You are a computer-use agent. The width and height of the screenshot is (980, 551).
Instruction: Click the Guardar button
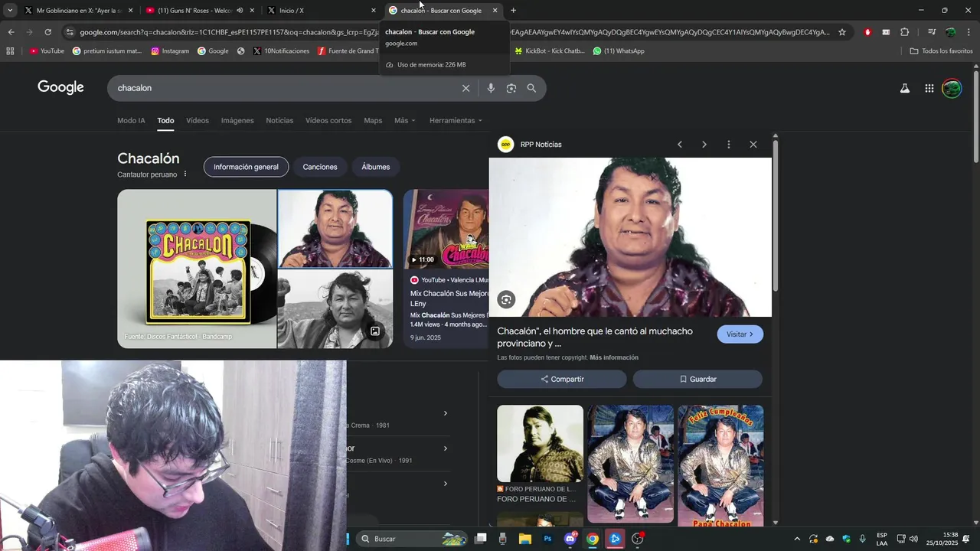(x=697, y=379)
